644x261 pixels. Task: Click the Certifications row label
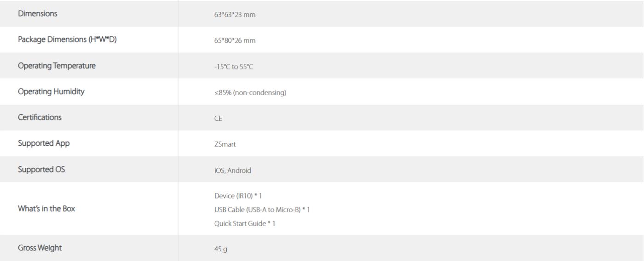point(40,117)
